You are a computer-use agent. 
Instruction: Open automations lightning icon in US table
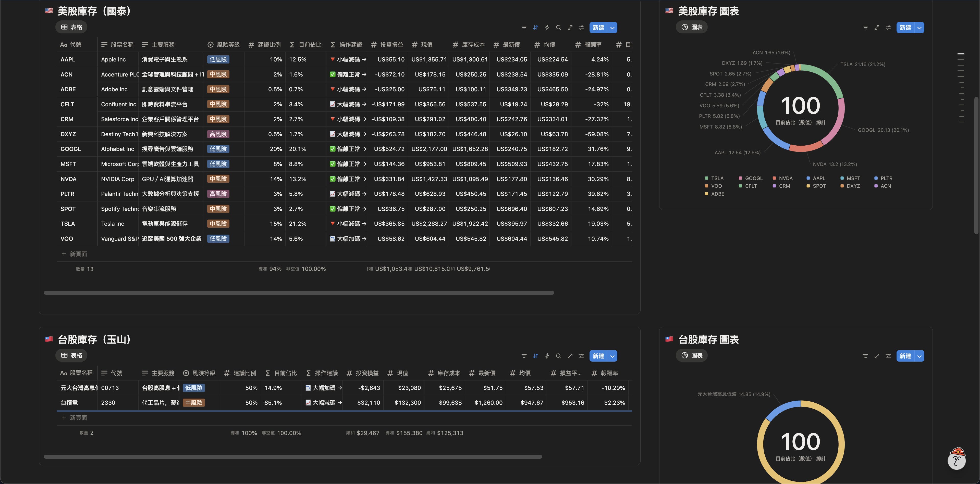[x=547, y=27]
